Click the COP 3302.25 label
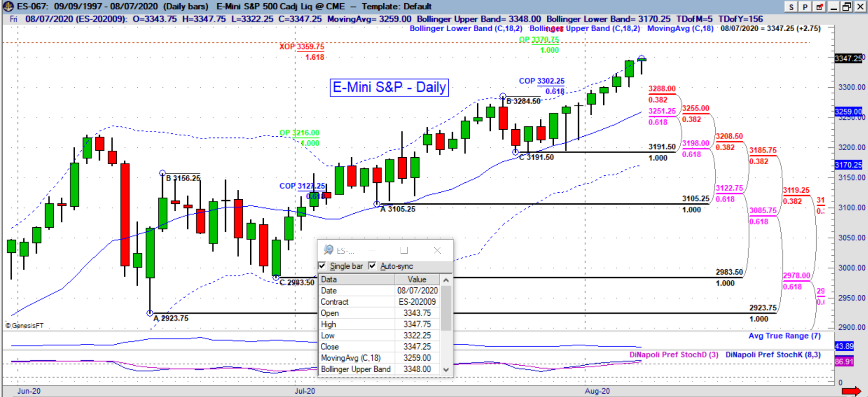This screenshot has width=868, height=397. (x=542, y=81)
